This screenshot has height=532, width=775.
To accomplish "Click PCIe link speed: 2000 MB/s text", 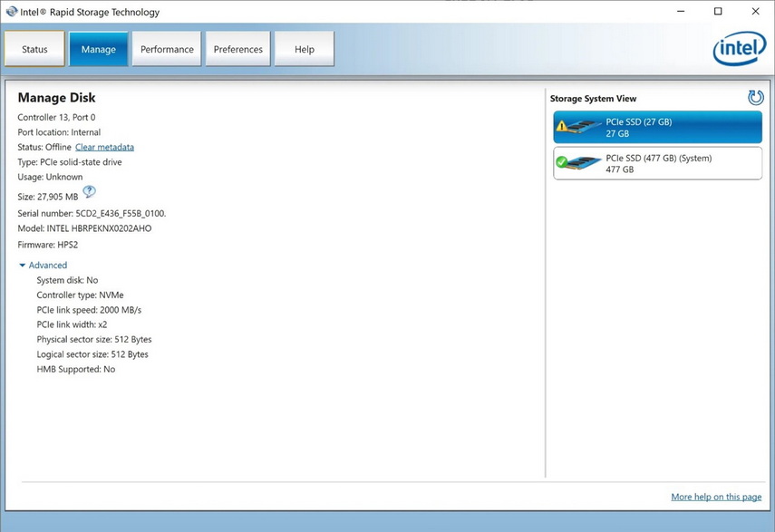I will [89, 310].
